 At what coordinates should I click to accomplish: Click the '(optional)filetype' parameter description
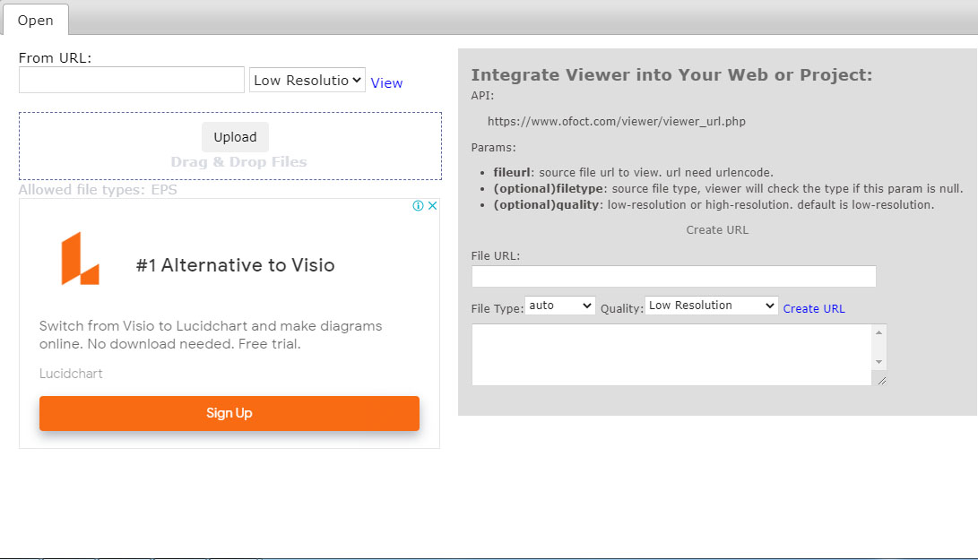[728, 189]
